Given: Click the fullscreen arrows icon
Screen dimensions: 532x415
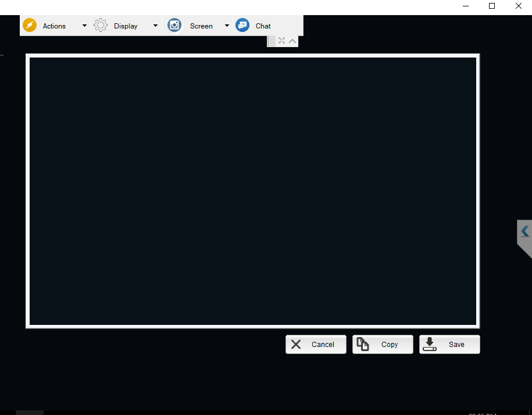Looking at the screenshot, I should [281, 41].
